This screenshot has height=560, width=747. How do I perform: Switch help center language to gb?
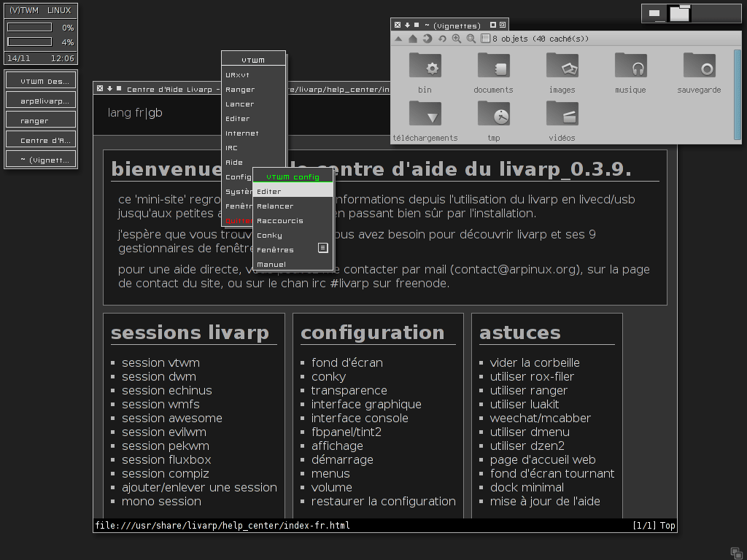point(156,113)
